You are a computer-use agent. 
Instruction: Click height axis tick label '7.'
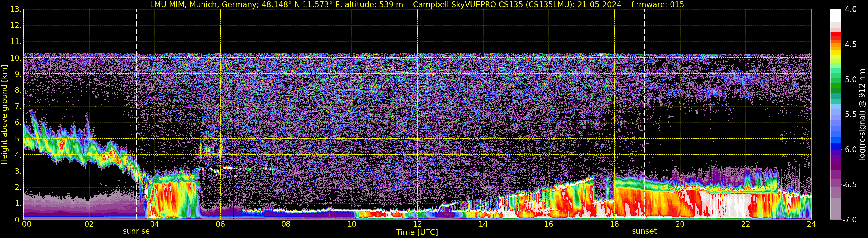tap(18, 106)
